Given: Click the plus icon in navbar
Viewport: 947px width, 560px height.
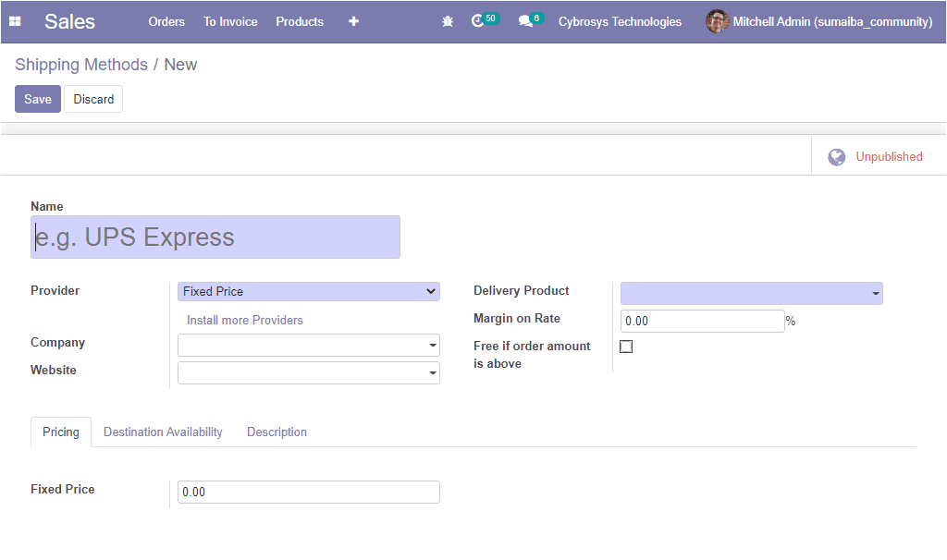Looking at the screenshot, I should point(353,21).
